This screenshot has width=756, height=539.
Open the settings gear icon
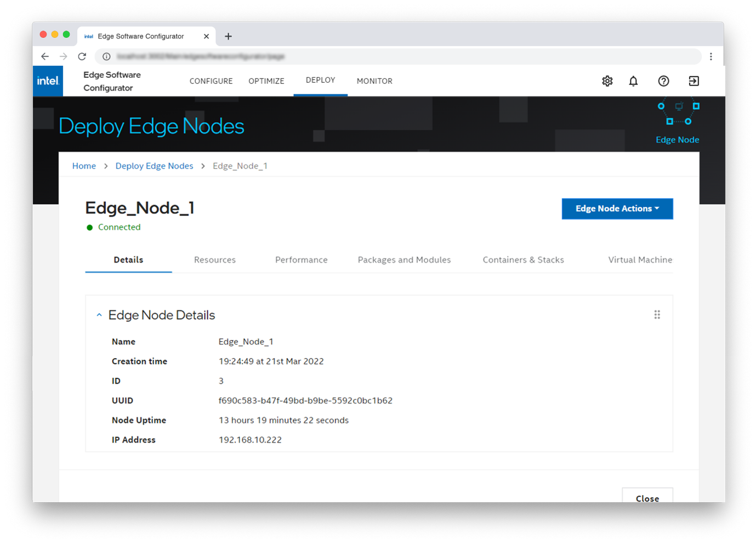click(607, 81)
